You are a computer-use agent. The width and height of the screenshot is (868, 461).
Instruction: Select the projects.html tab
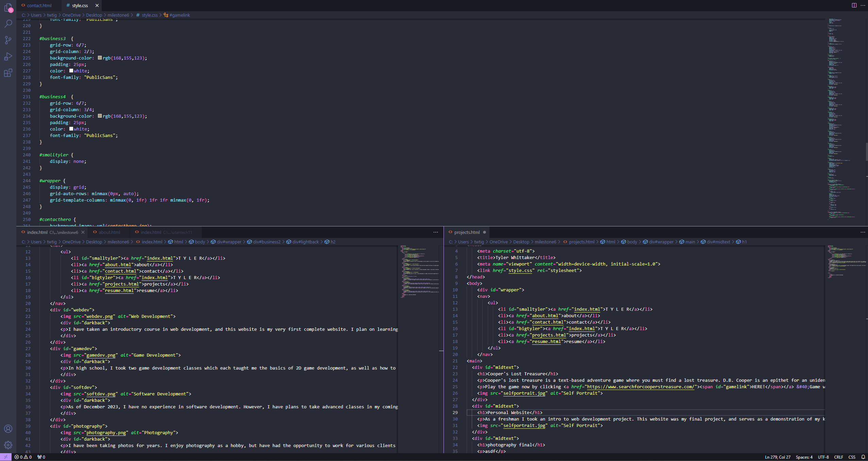tap(467, 232)
